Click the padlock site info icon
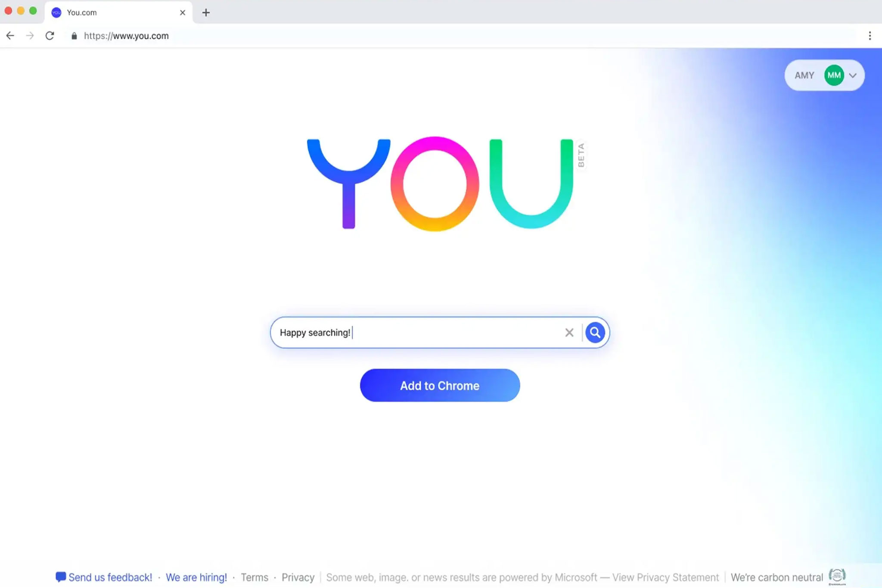Image resolution: width=882 pixels, height=588 pixels. [x=74, y=36]
